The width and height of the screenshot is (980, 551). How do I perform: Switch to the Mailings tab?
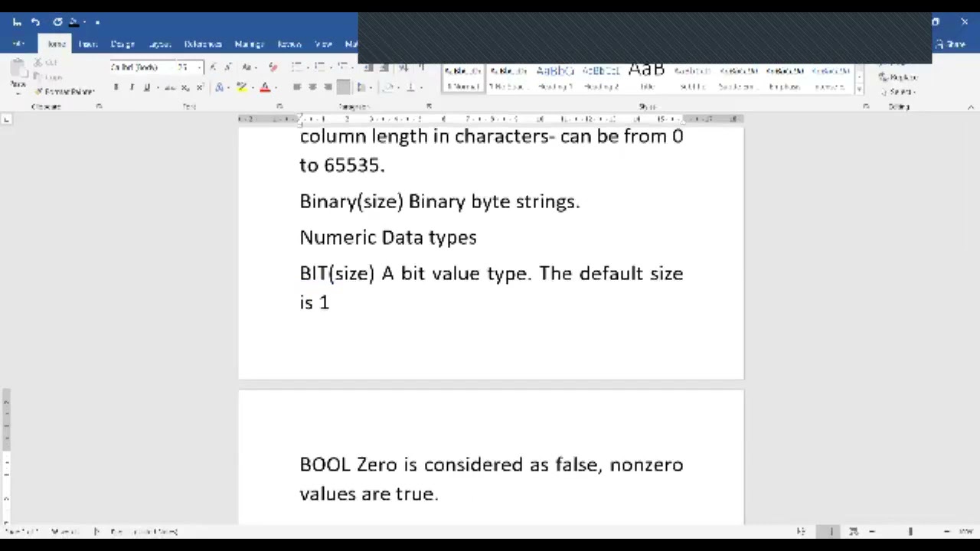[250, 44]
